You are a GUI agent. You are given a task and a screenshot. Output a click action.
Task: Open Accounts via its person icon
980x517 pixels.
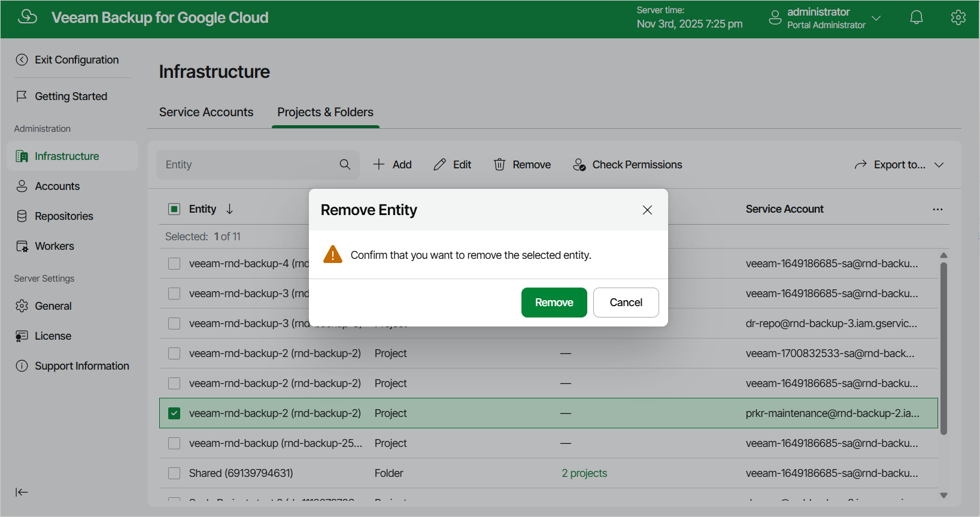point(22,186)
